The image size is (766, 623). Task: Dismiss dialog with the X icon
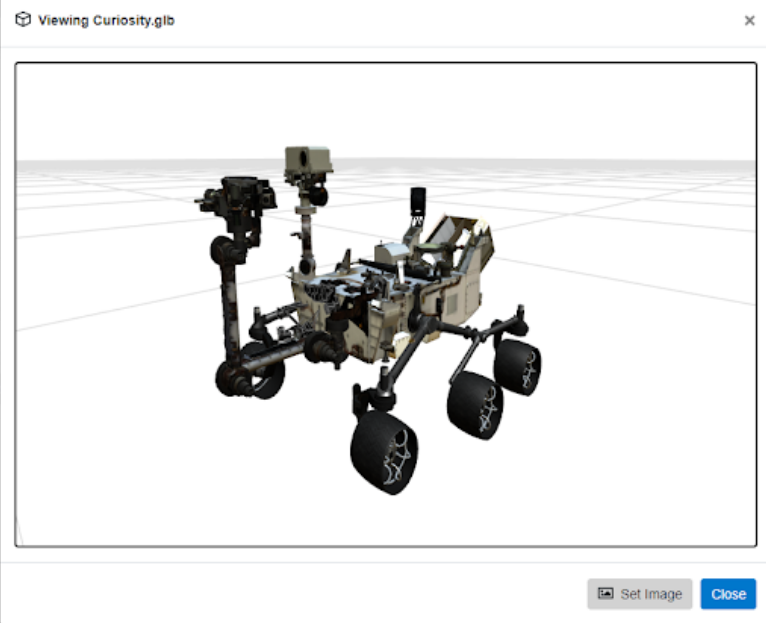(x=749, y=21)
